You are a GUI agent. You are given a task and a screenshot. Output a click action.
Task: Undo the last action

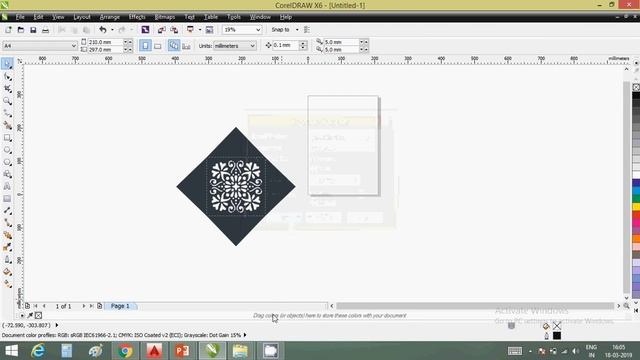point(103,30)
